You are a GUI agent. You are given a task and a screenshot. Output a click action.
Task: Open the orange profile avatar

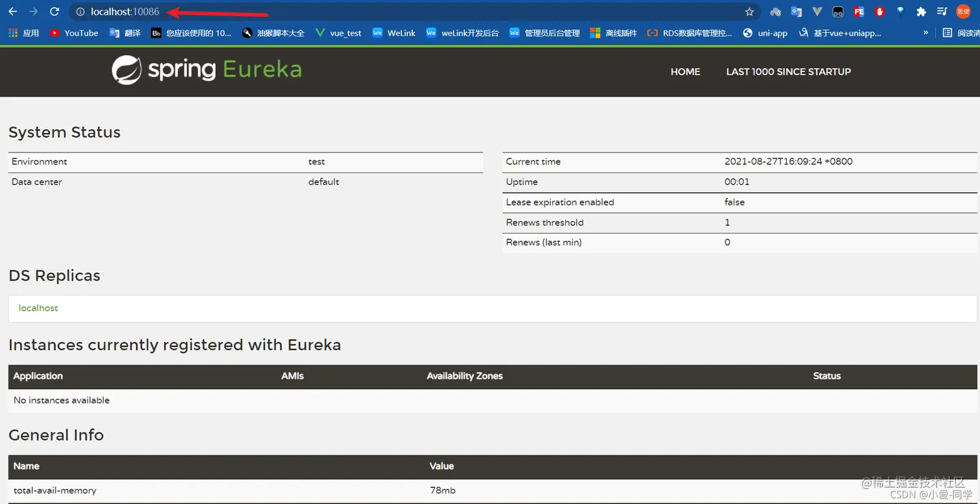[963, 12]
